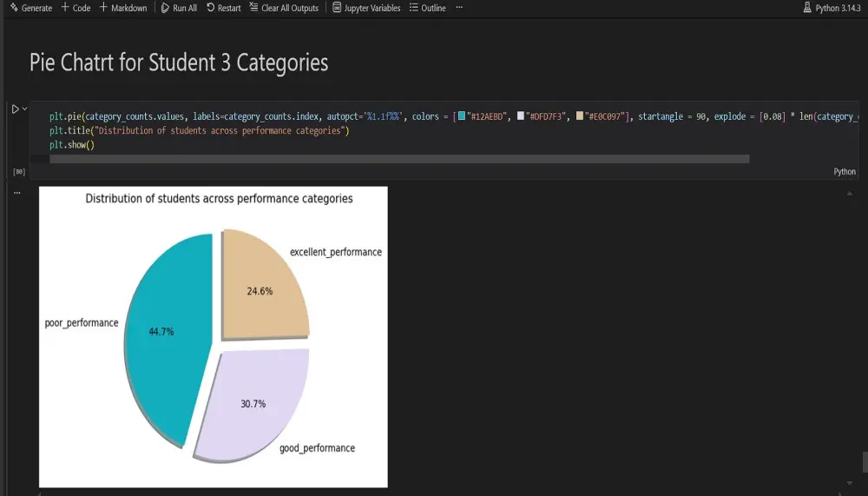Select the Python 3.14.3 kernel
Viewport: 868px width, 496px height.
tap(832, 8)
